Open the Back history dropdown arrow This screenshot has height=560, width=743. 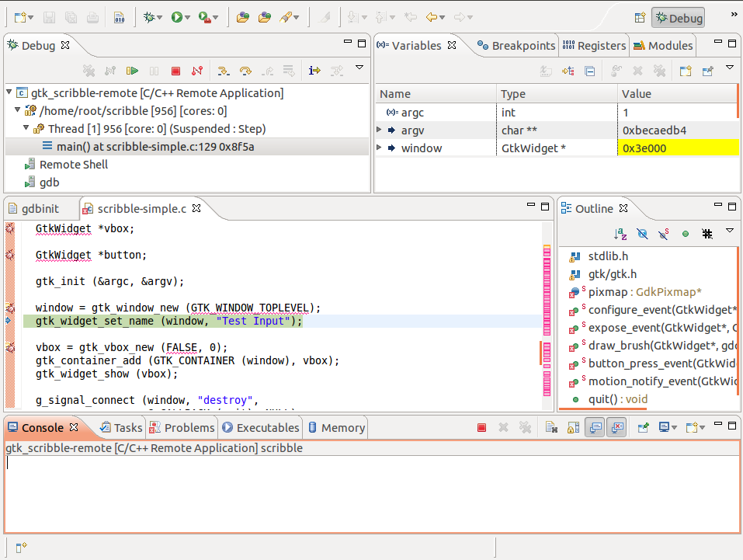pos(442,18)
